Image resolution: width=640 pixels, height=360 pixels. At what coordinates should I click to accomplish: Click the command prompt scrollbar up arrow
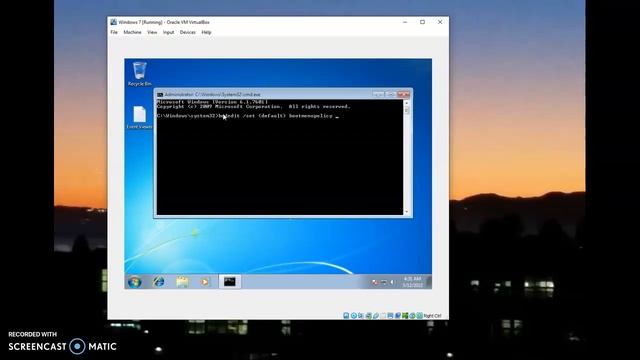406,103
